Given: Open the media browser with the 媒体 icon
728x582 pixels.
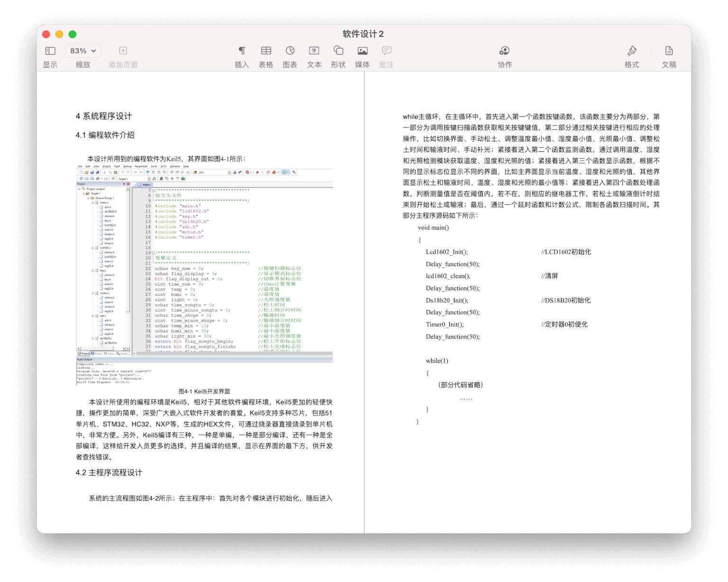Looking at the screenshot, I should point(362,51).
